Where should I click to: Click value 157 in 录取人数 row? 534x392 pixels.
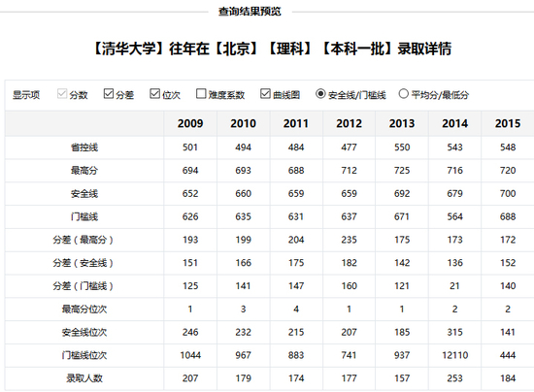click(402, 378)
